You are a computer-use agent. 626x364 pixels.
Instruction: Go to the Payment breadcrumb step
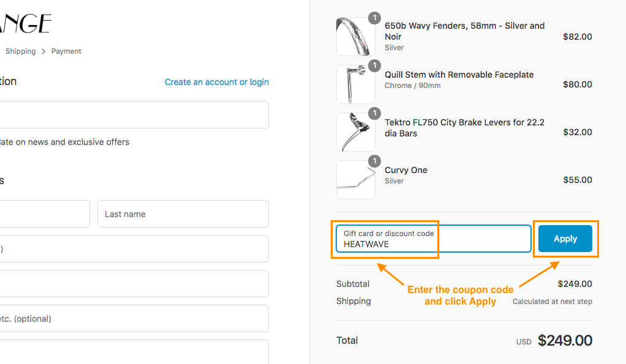click(66, 51)
